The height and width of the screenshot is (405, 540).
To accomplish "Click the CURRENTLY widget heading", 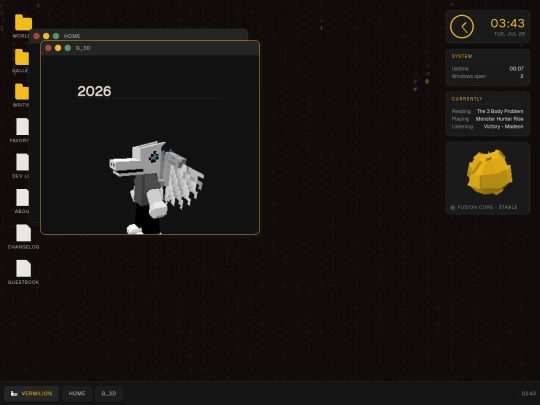I will [467, 99].
